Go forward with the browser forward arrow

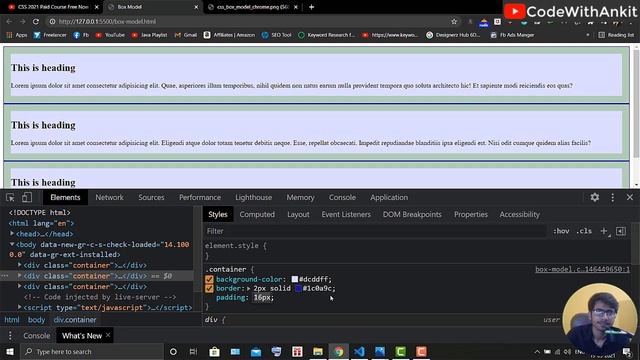point(22,22)
